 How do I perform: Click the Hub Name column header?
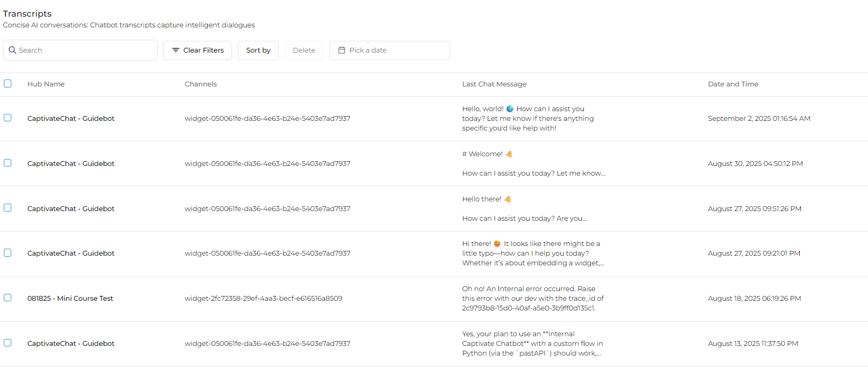click(46, 84)
